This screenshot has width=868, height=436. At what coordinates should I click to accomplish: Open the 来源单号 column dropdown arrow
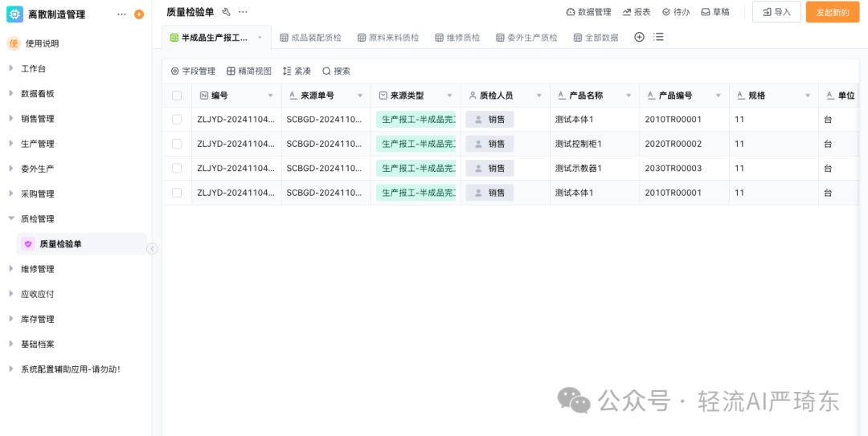(x=360, y=96)
